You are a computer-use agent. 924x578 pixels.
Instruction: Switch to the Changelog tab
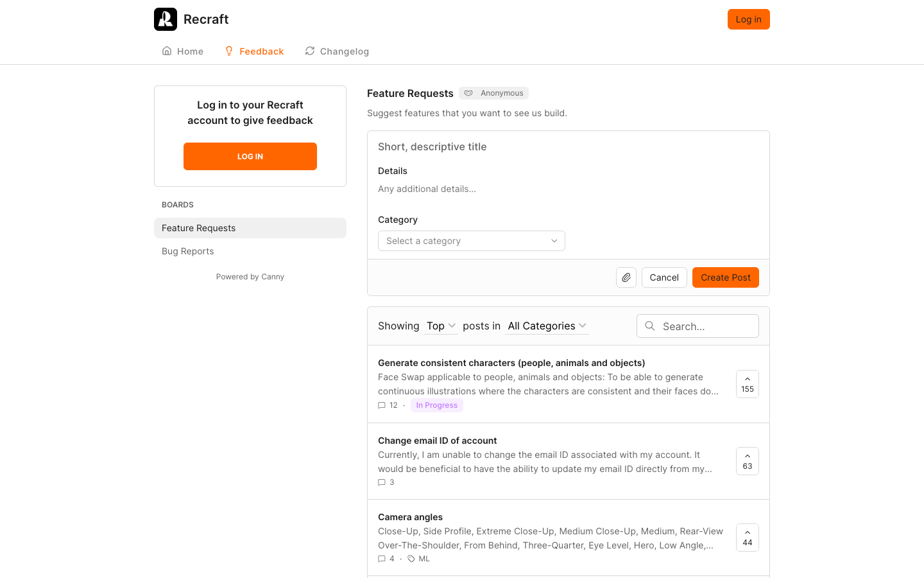pyautogui.click(x=337, y=51)
